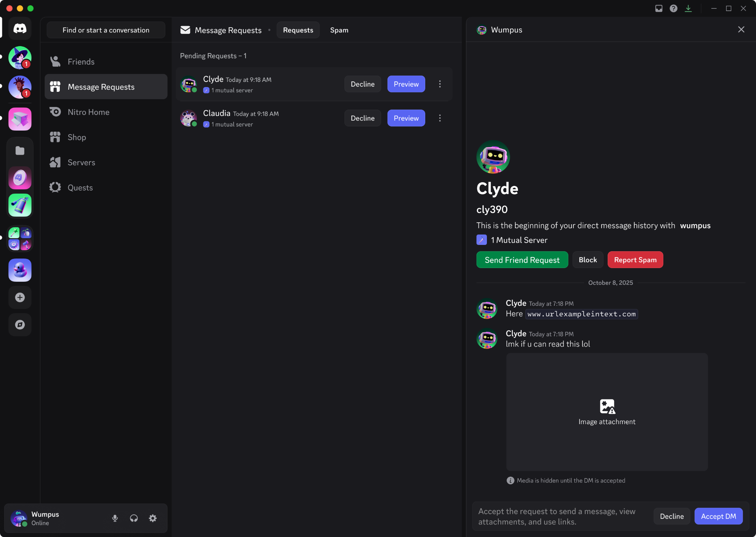Switch to the Spam tab
Screen dimensions: 756x537
[x=339, y=30]
